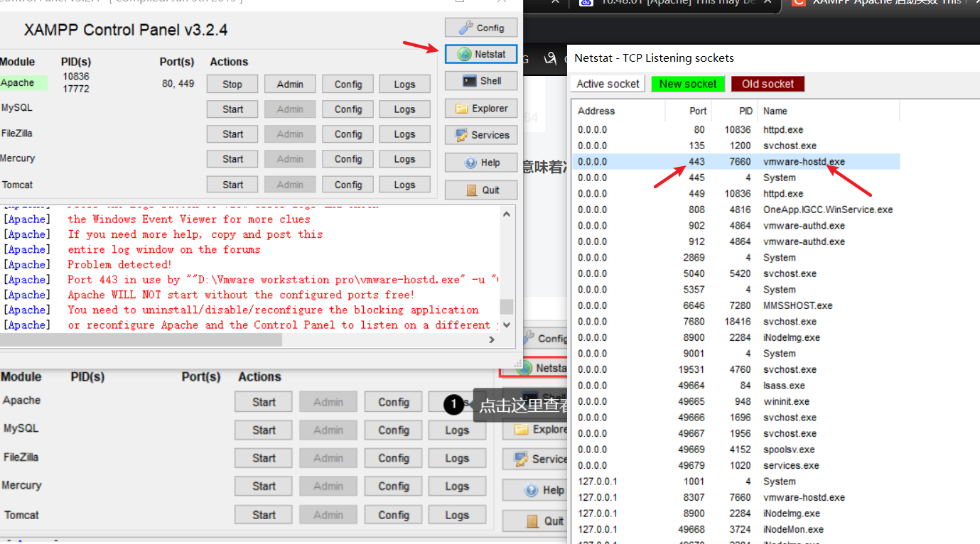Open FileZilla Config in XAMPP v3.2.4 panel
The width and height of the screenshot is (980, 544).
pyautogui.click(x=348, y=134)
